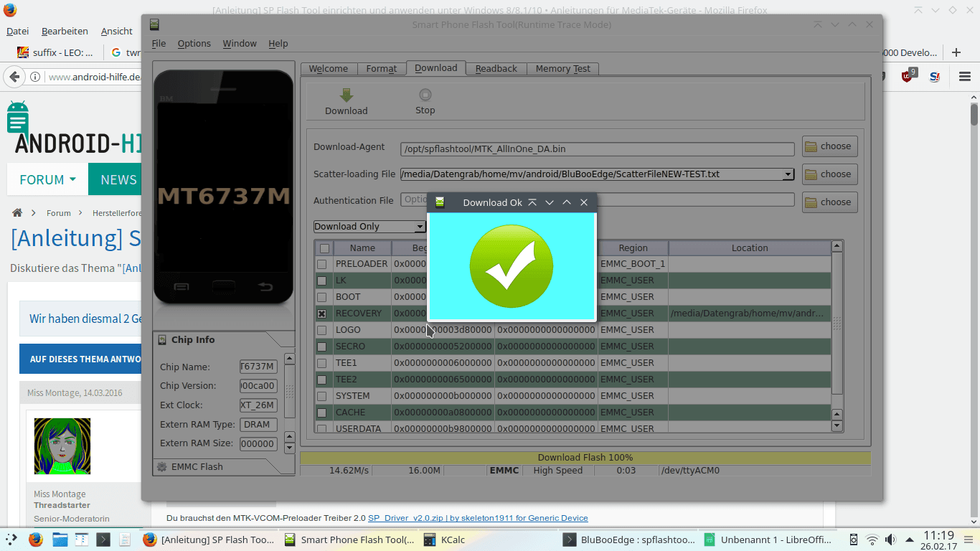Click choose folder button for Download-Agent
Viewport: 980px width, 551px height.
point(829,146)
